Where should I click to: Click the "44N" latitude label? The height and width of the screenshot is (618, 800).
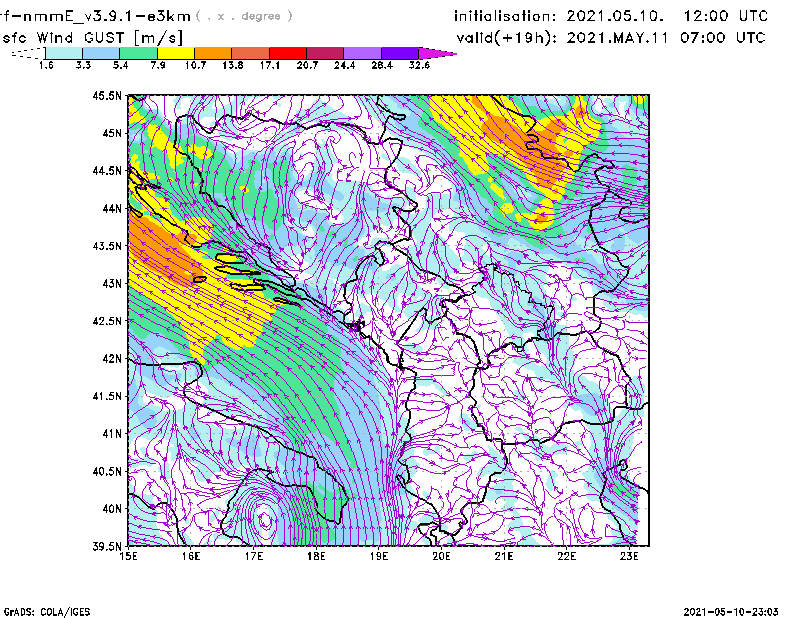[x=112, y=208]
